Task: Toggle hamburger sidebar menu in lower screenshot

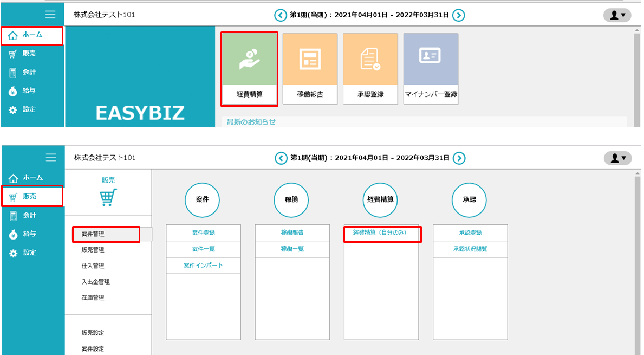Action: [51, 157]
